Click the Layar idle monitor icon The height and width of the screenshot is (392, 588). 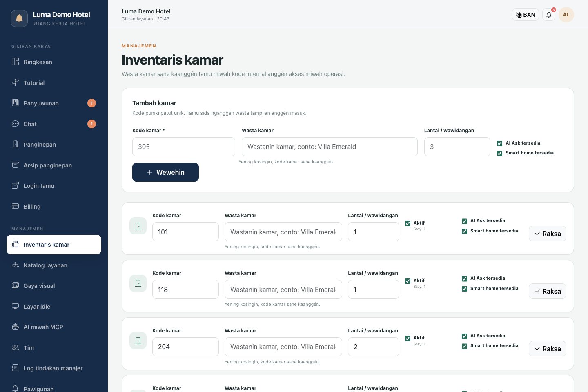coord(16,306)
